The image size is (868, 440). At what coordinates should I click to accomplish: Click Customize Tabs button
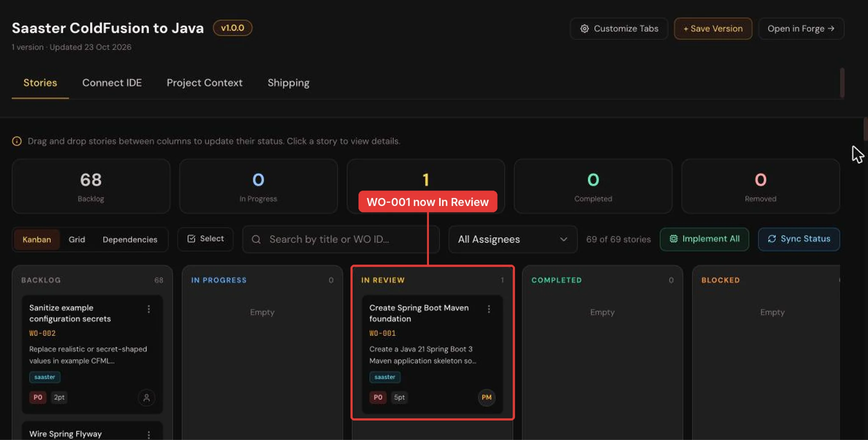pos(619,28)
